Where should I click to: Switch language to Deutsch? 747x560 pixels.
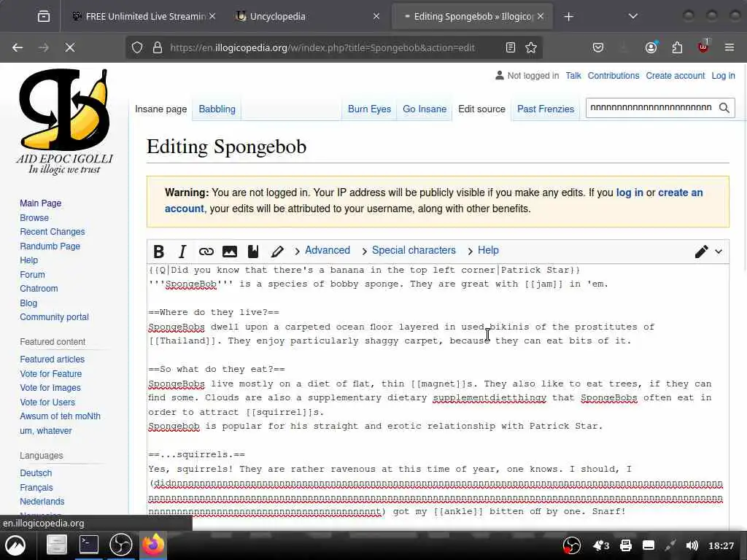tap(36, 472)
